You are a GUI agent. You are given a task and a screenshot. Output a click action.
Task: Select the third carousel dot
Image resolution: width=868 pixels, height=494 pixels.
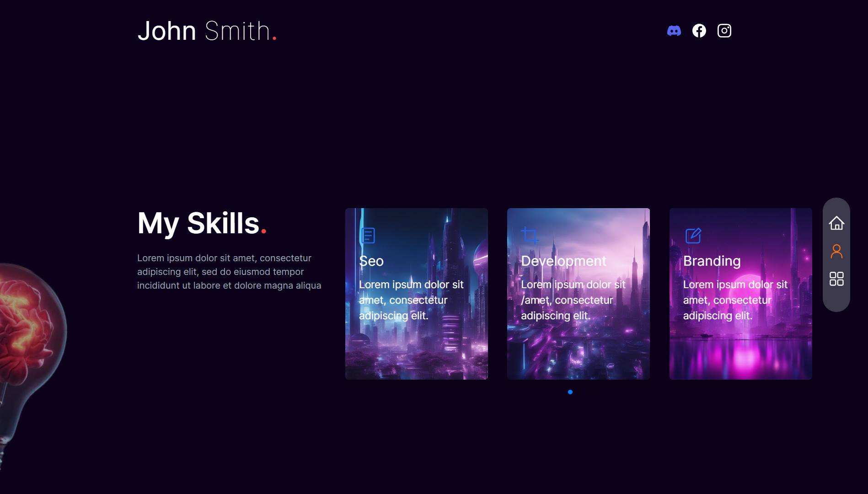(x=589, y=392)
